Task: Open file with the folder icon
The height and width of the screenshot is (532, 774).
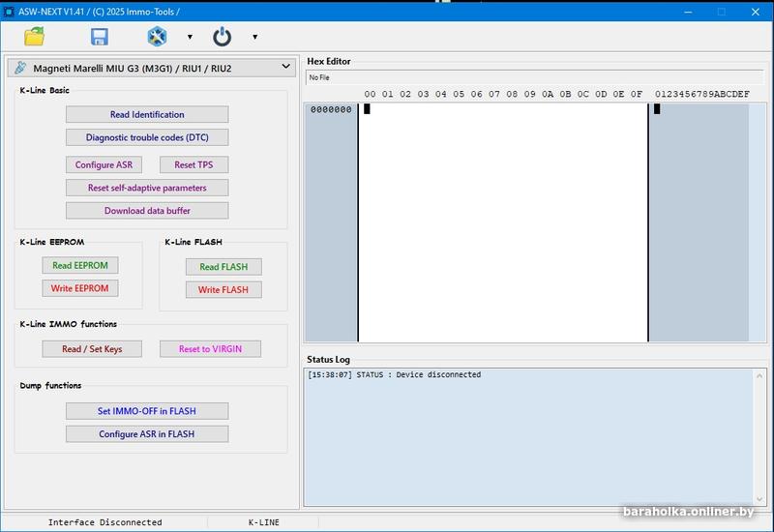Action: (x=34, y=37)
